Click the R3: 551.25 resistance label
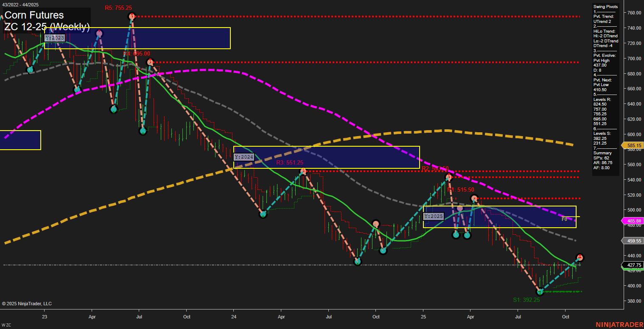 [x=290, y=162]
